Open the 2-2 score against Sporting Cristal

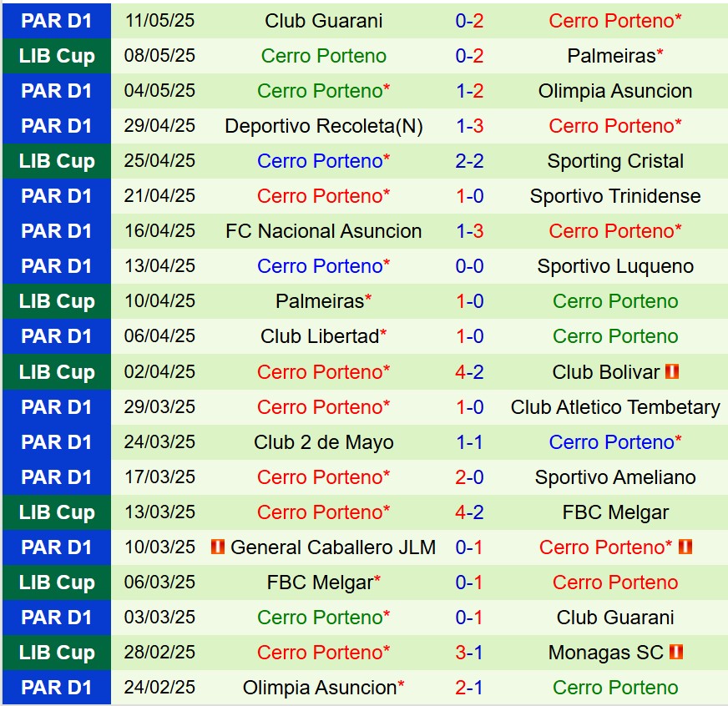click(x=469, y=161)
